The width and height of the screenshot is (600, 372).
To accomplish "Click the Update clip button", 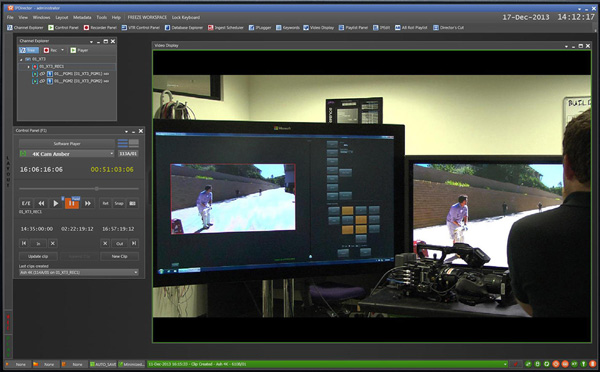I will 38,256.
